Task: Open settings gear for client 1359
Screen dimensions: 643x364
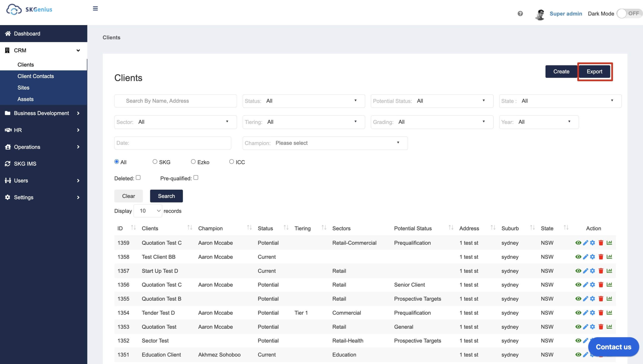Action: [x=593, y=243]
